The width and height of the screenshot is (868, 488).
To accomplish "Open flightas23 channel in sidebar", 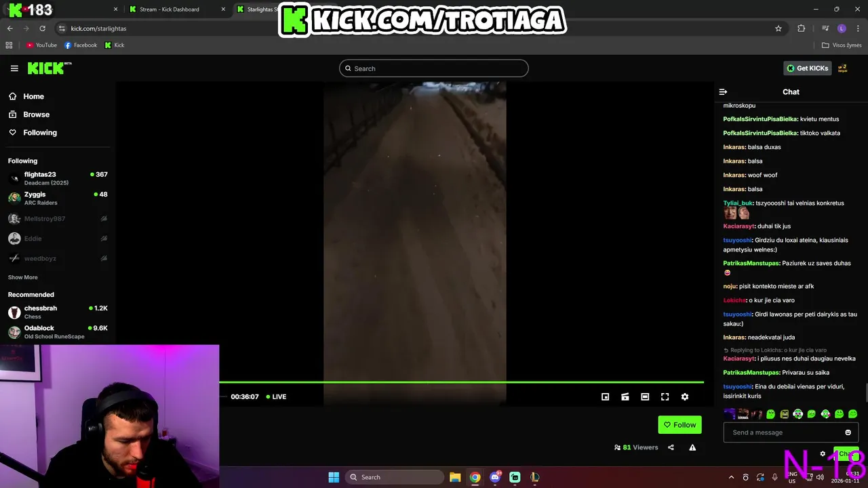I will tap(58, 178).
